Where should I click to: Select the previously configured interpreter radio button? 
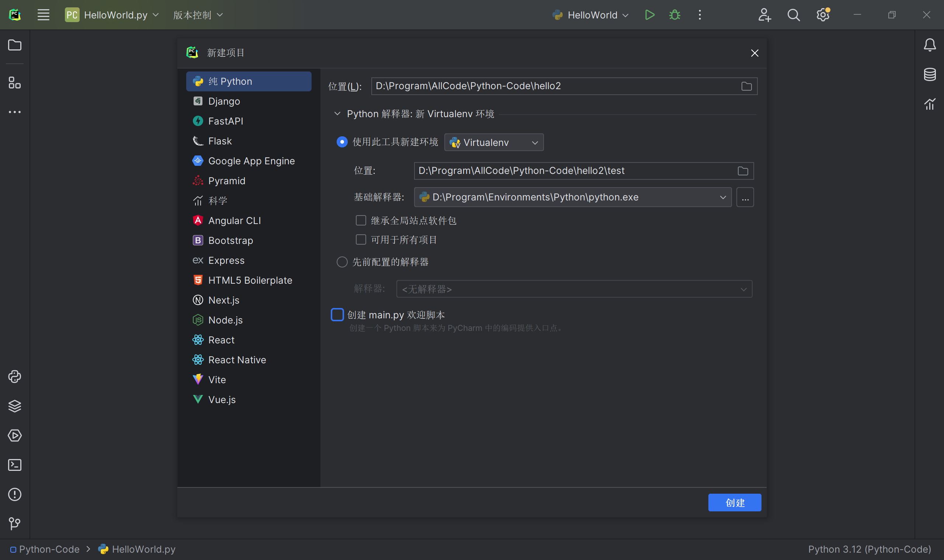click(342, 262)
